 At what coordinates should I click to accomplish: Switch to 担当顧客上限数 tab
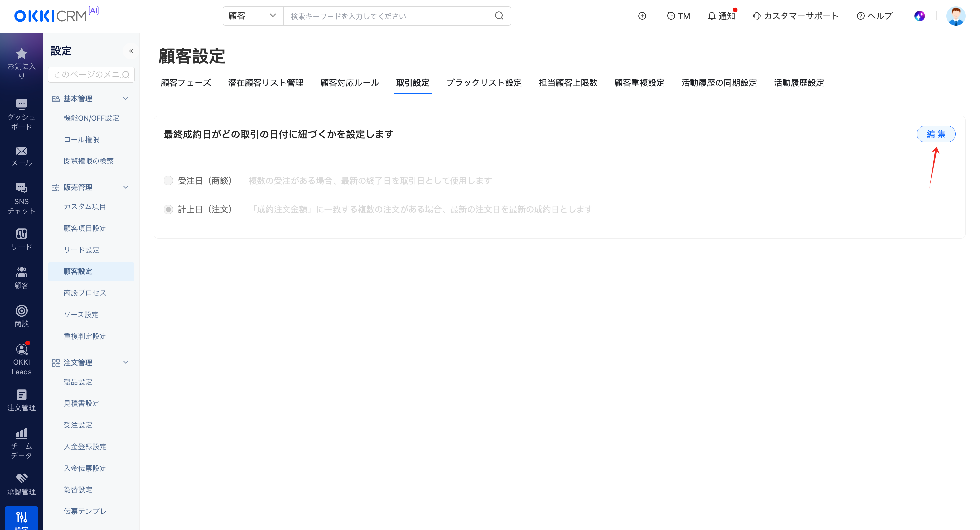click(568, 83)
